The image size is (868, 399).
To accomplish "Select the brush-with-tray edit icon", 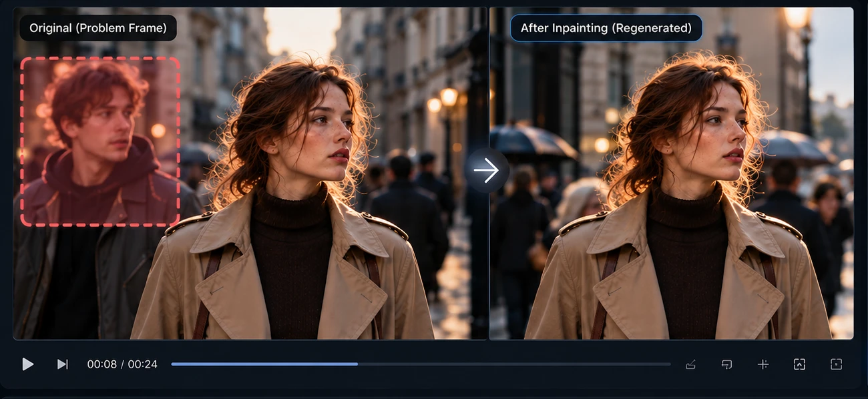I will (x=691, y=364).
